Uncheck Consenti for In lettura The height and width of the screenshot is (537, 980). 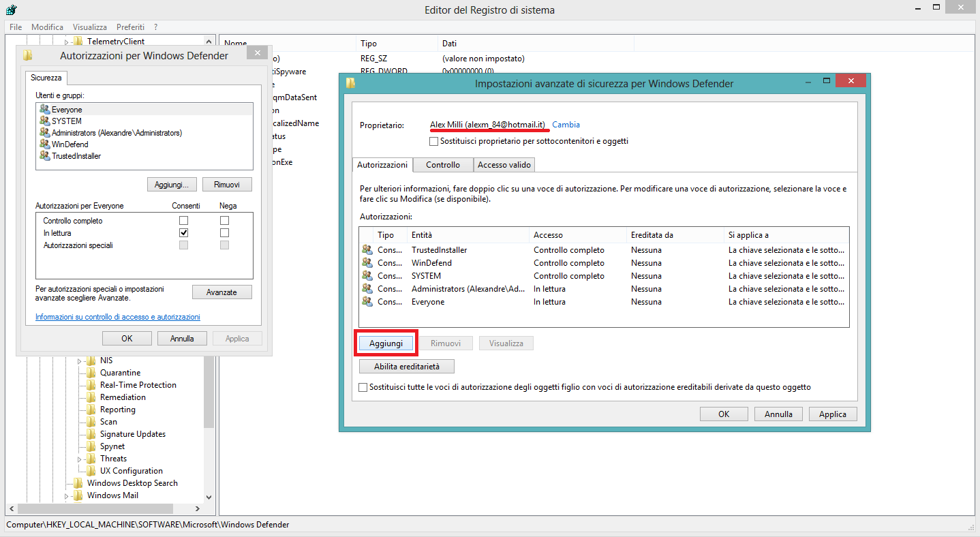point(183,233)
